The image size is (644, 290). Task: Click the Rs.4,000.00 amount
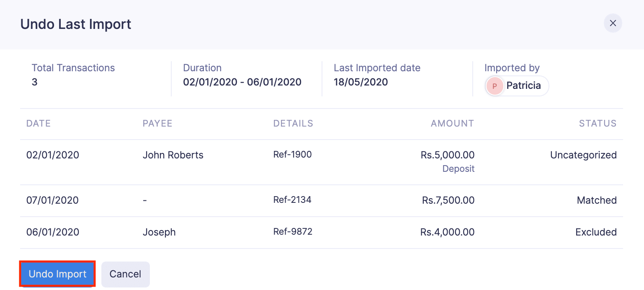click(x=447, y=232)
